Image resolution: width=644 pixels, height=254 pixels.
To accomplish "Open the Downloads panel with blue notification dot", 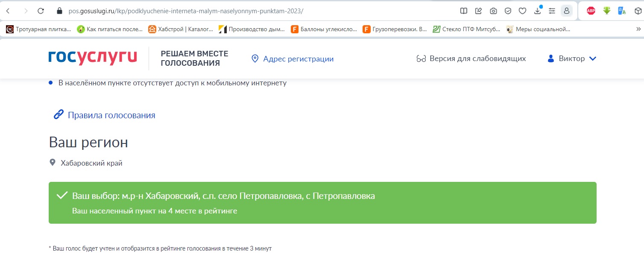I will 537,11.
